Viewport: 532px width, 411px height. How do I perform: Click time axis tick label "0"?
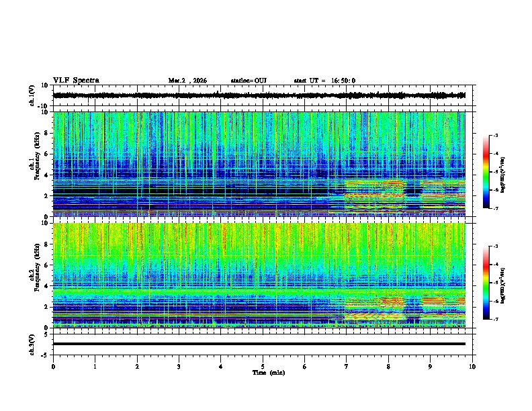pos(53,367)
